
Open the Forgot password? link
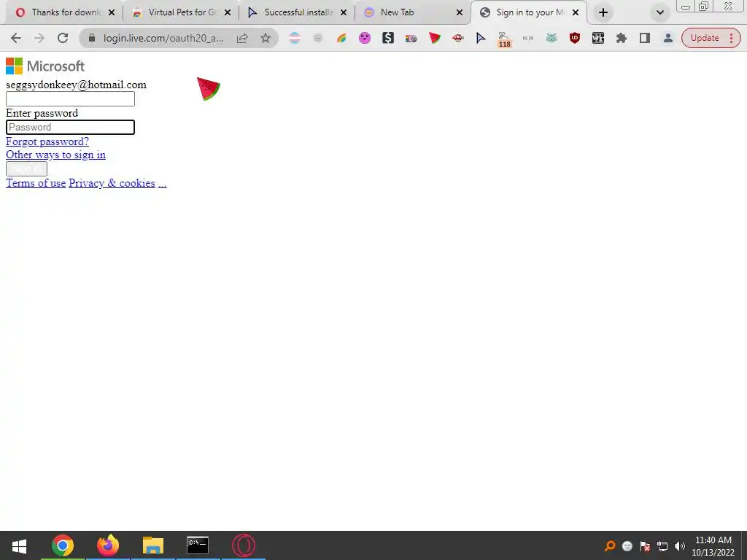coord(47,141)
